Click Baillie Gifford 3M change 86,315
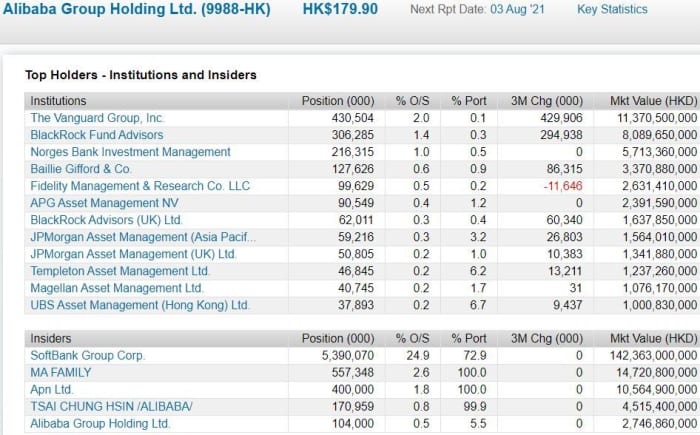This screenshot has width=700, height=435. click(x=565, y=169)
